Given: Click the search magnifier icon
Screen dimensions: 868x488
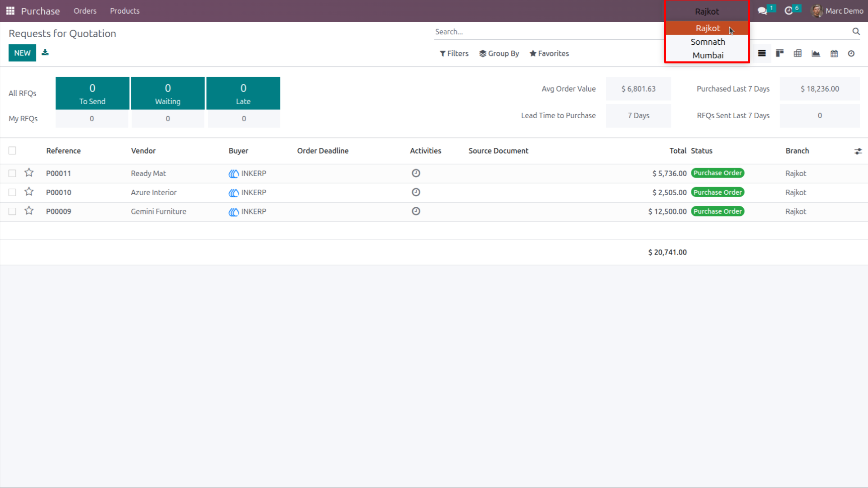Looking at the screenshot, I should pyautogui.click(x=856, y=31).
